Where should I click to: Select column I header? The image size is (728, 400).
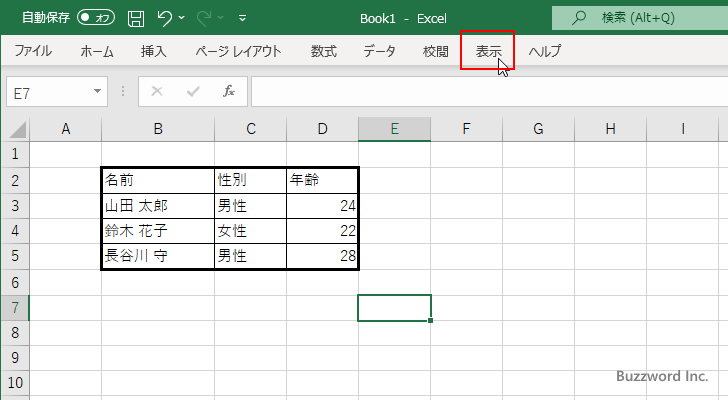(x=682, y=129)
